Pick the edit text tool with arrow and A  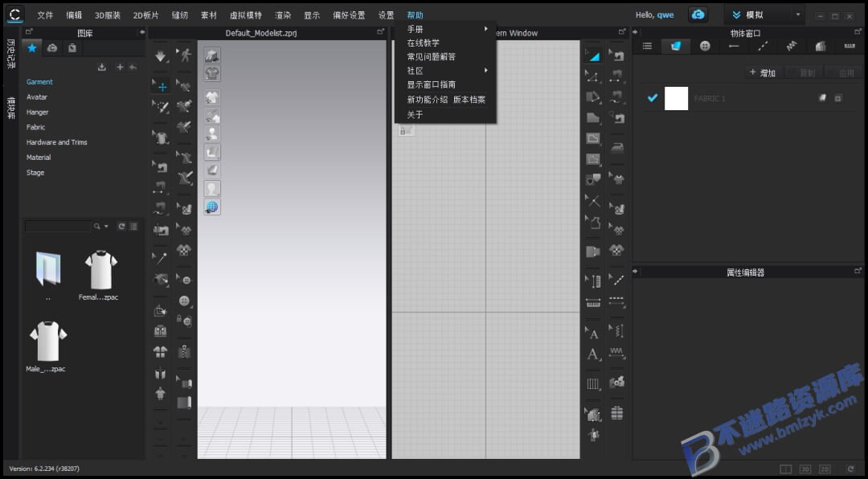click(592, 334)
